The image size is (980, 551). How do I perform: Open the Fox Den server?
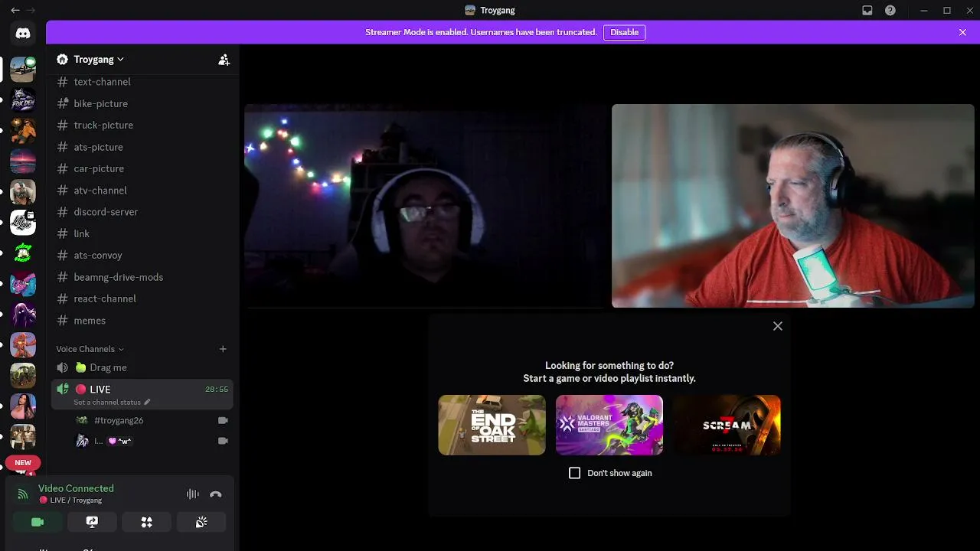click(x=23, y=99)
